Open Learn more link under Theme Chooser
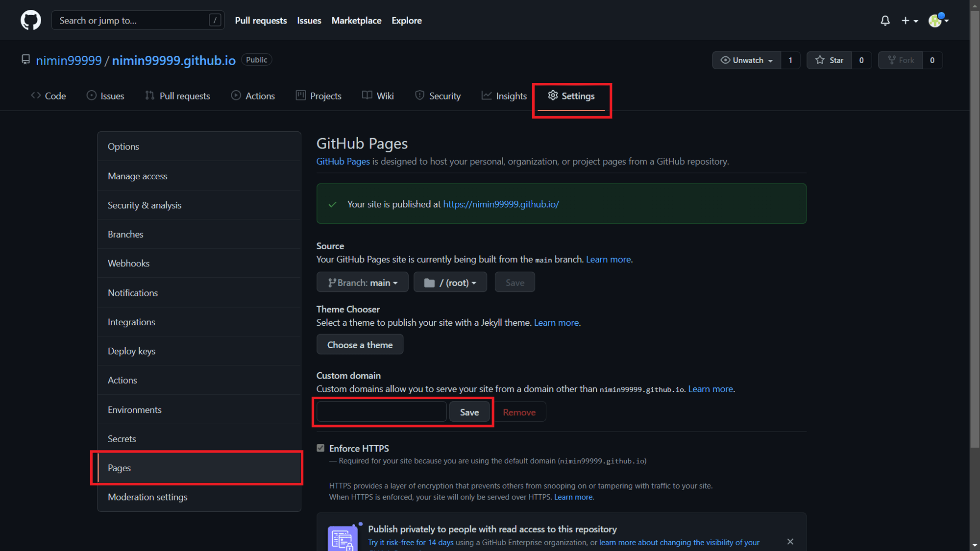Image resolution: width=980 pixels, height=551 pixels. [556, 322]
